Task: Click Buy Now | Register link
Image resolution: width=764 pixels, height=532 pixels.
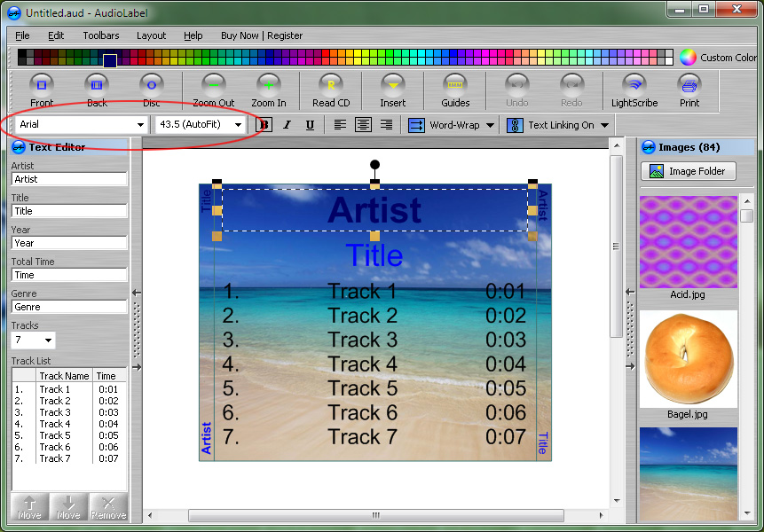Action: coord(261,35)
